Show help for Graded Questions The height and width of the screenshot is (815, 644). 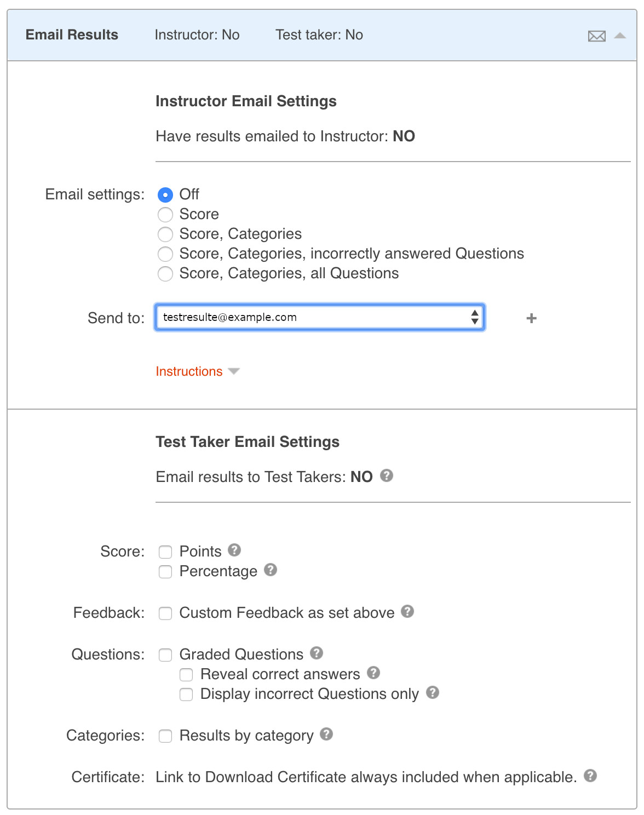(317, 653)
